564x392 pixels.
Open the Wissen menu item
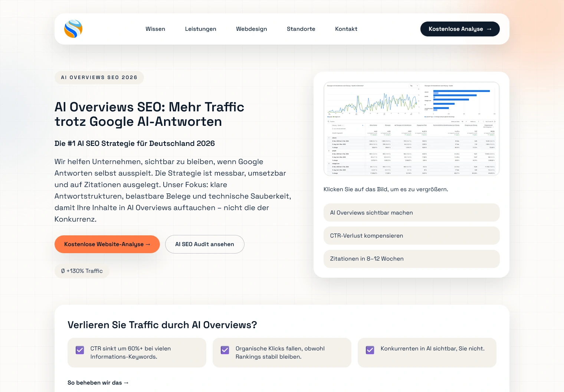click(x=155, y=29)
